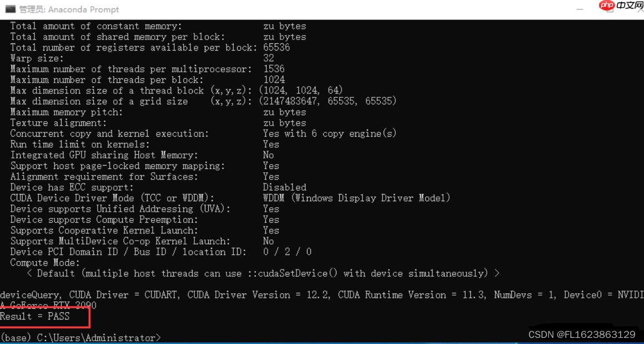This screenshot has height=344, width=644.
Task: Click the blue taskbar strip at bottom
Action: coord(322,342)
